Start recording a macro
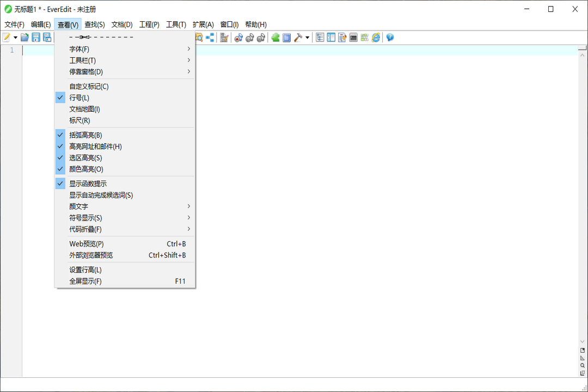 click(x=238, y=37)
